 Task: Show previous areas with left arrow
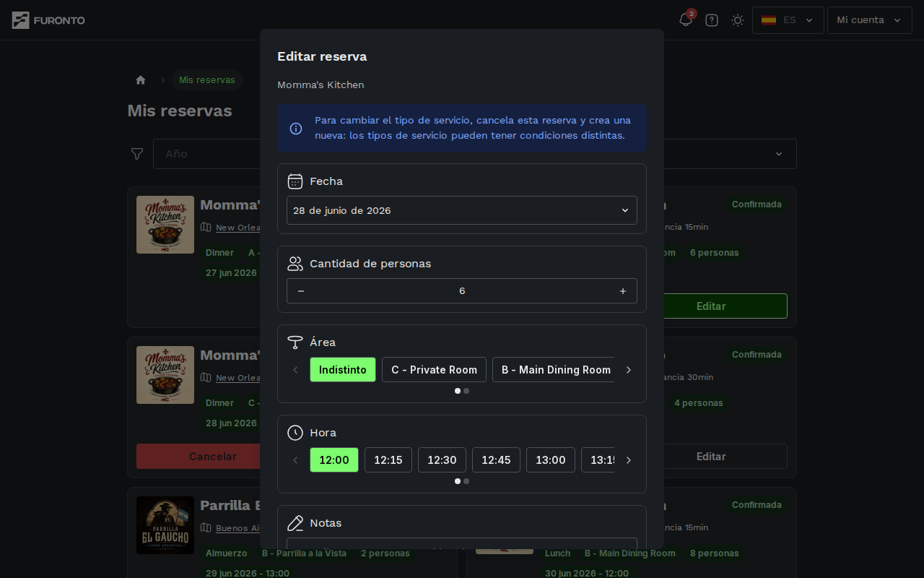[x=295, y=370]
